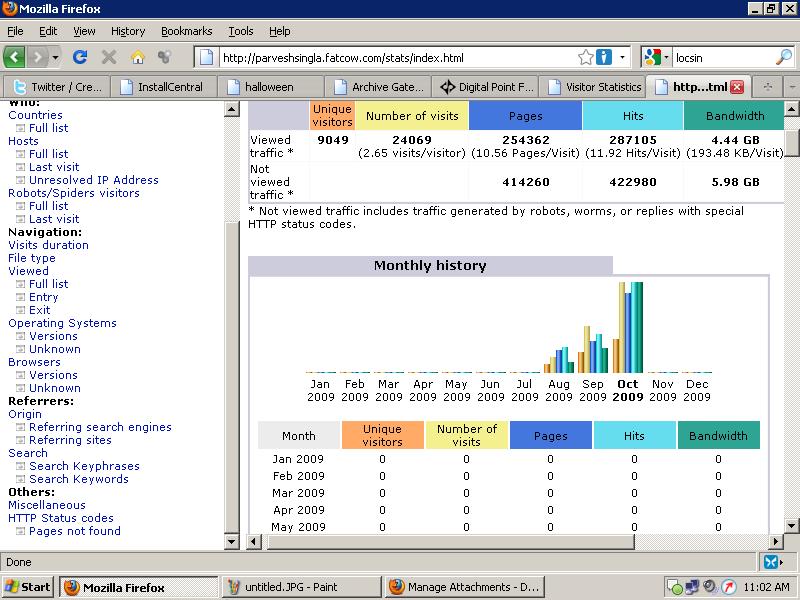Open the Bookmarks menu
Screen dimensions: 800x600
click(186, 31)
